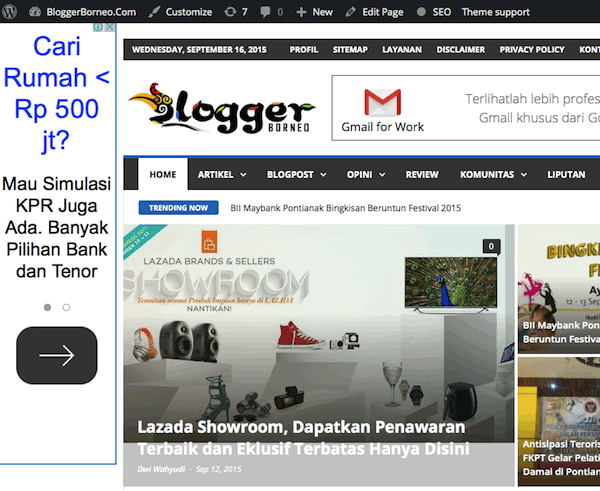Viewport: 600px width, 491px height.
Task: Open the LAYANAN page link
Action: pyautogui.click(x=402, y=50)
